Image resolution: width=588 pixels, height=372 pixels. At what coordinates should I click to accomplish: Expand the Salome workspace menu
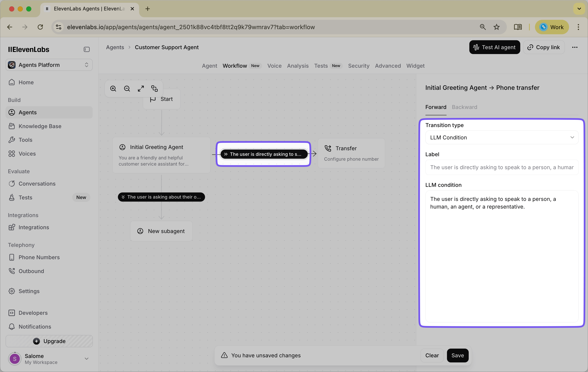pos(86,359)
